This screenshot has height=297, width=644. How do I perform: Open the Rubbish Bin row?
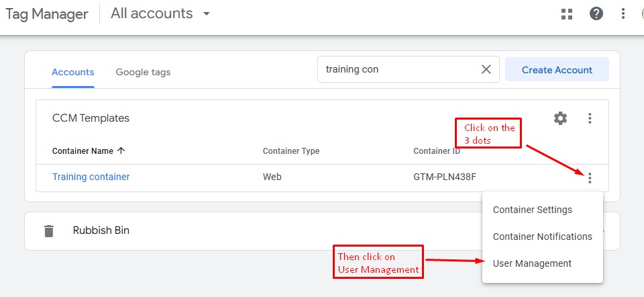tap(322, 230)
